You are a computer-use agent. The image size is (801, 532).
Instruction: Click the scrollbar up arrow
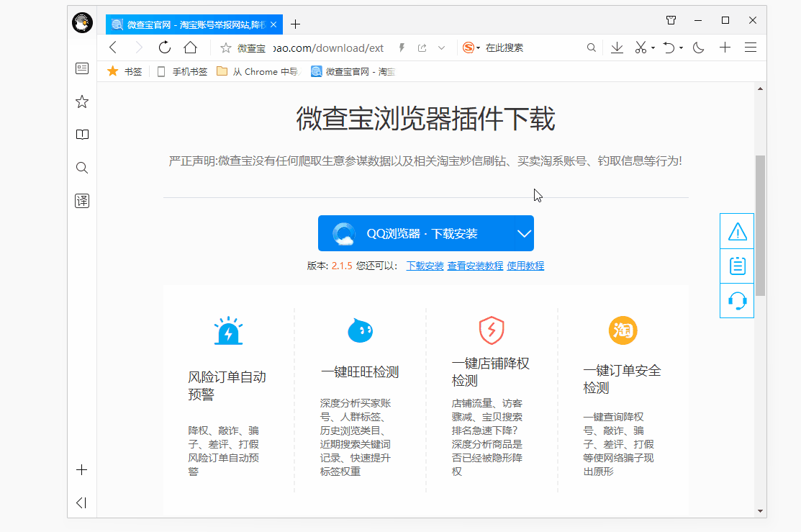point(760,89)
